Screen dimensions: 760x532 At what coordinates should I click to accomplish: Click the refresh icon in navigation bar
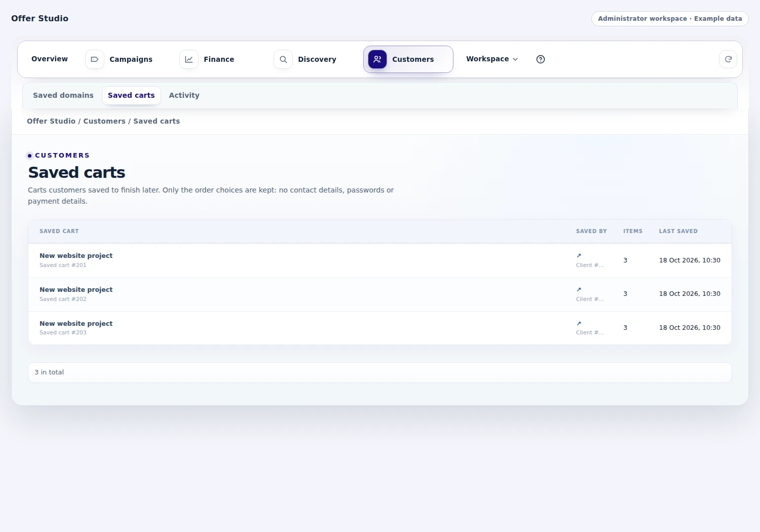click(728, 59)
